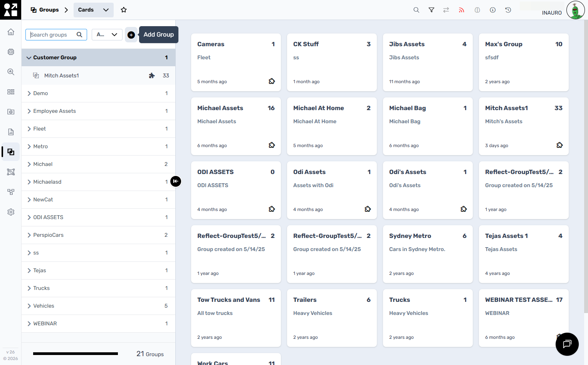Toggle the contrast theme icon

[x=477, y=10]
